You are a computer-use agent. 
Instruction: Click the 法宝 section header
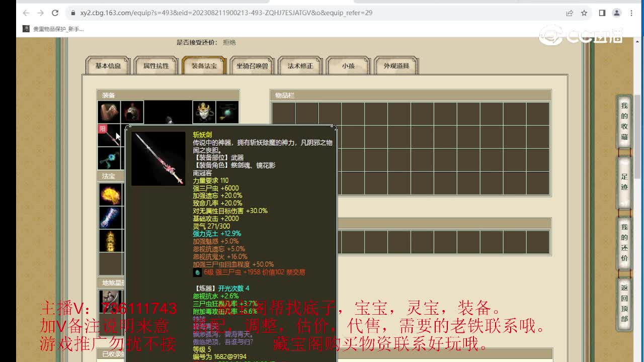click(110, 176)
